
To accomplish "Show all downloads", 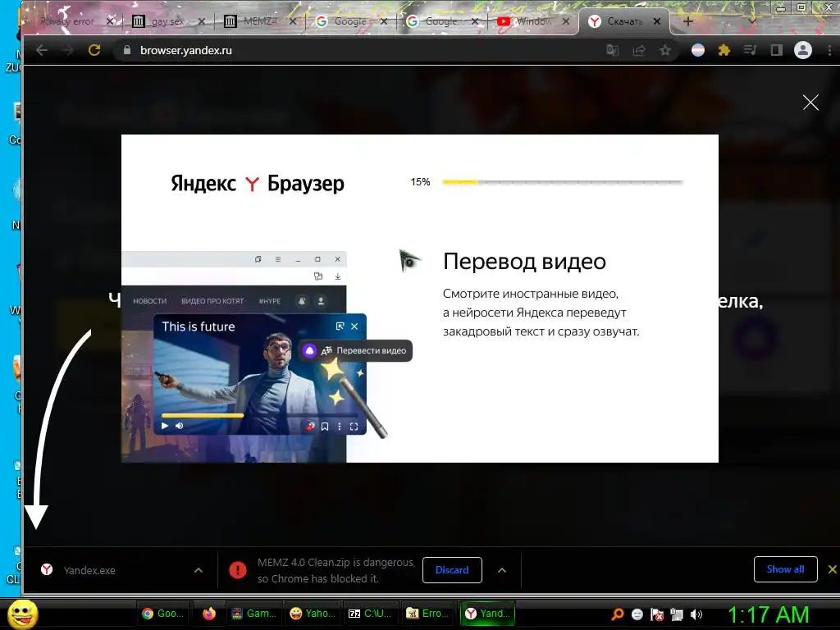I will [x=785, y=569].
